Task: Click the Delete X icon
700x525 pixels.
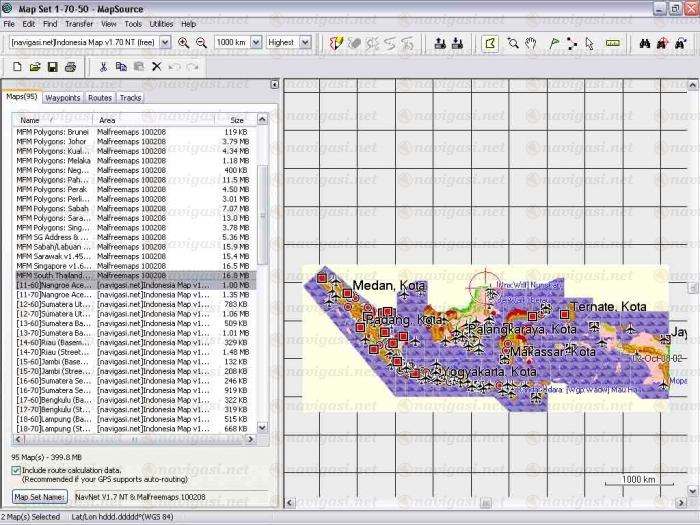Action: 156,67
